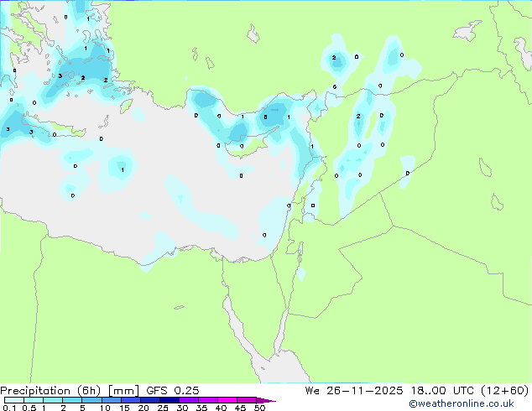Click the 'Precipitation (6h)' title text

coord(50,391)
